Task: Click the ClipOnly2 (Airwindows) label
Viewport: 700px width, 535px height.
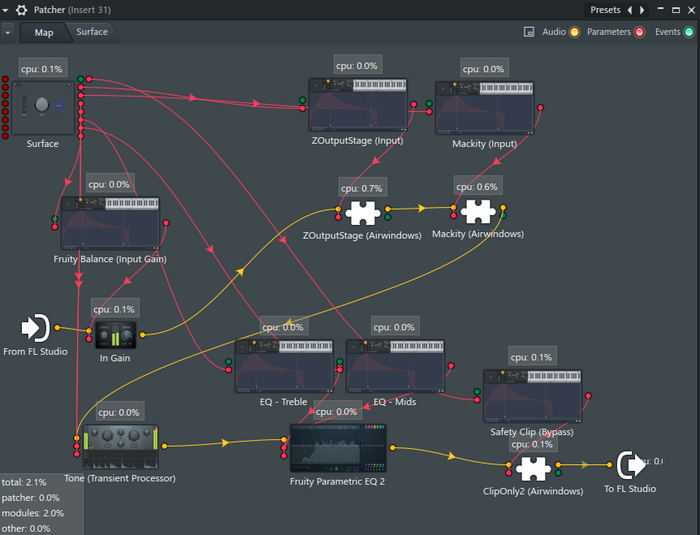Action: point(533,491)
